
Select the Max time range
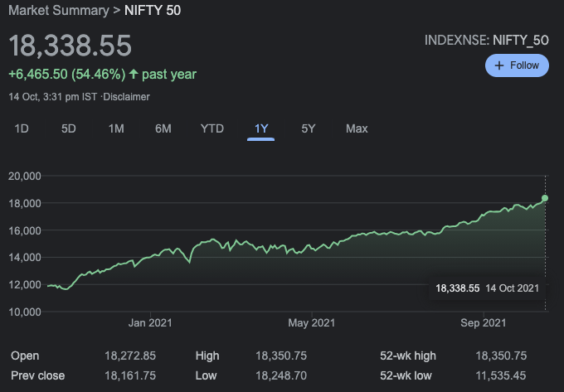click(357, 128)
